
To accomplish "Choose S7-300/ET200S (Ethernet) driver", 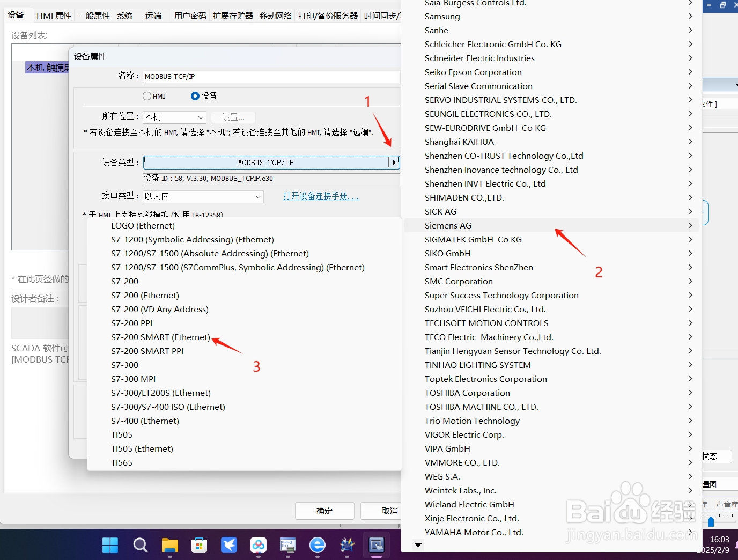I will tap(161, 393).
